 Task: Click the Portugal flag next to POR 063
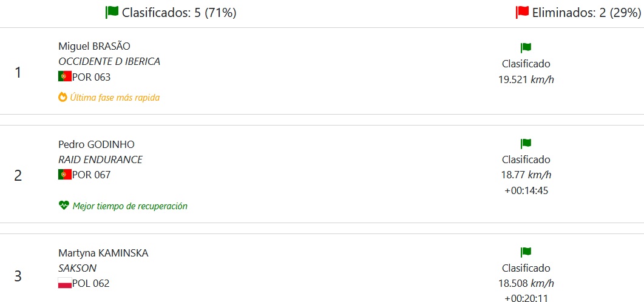[x=65, y=76]
